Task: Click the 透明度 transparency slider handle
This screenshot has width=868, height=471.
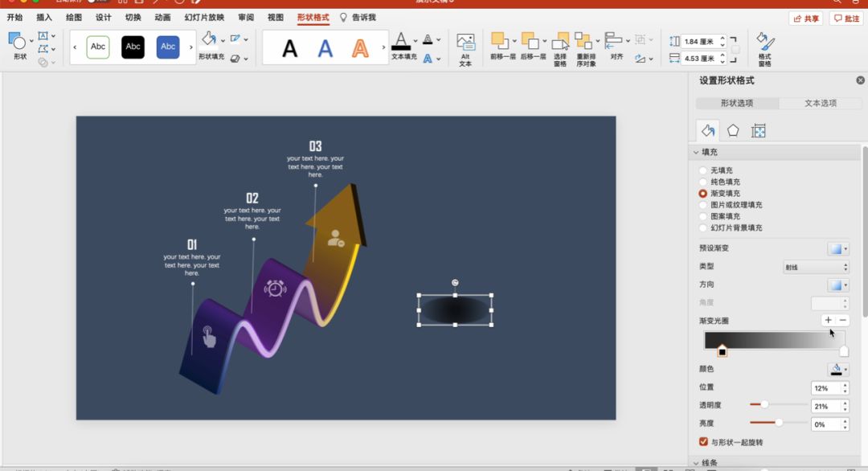Action: click(x=764, y=404)
